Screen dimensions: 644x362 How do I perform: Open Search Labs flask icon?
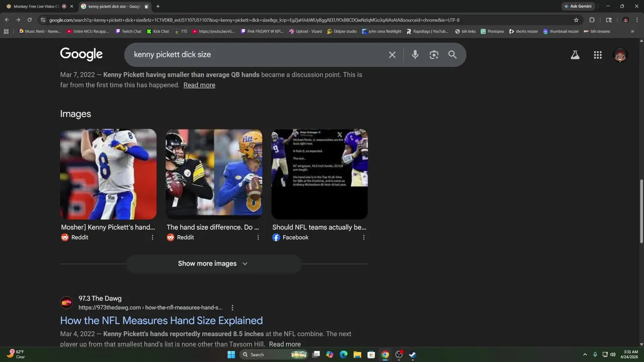tap(575, 55)
